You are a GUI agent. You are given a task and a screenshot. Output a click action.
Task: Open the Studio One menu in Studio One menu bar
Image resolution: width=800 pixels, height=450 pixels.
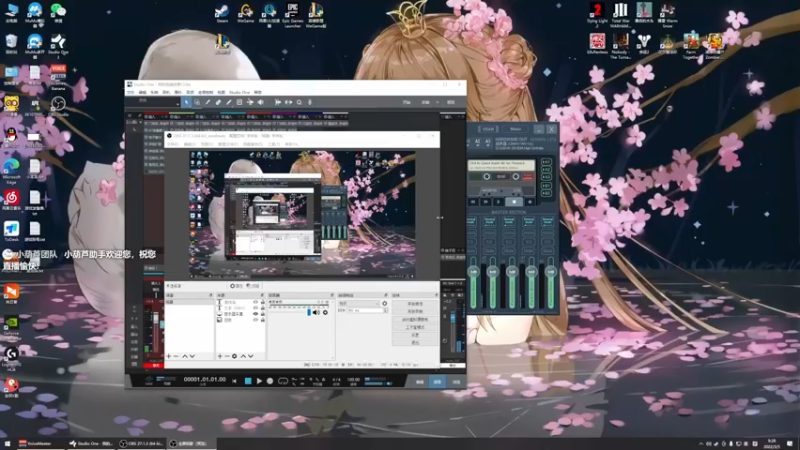(239, 92)
